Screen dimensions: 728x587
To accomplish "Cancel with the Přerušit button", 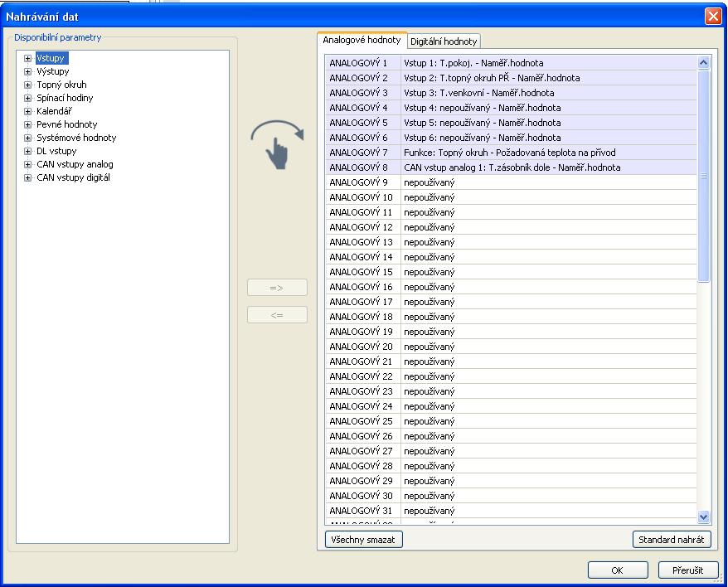I will point(688,570).
